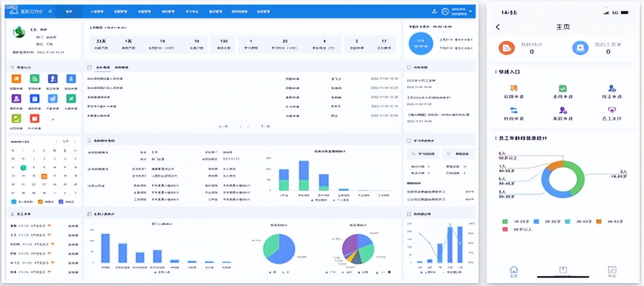644x286 pixels.
Task: Tap the blue transfer-arrows icon on mobile
Action: (514, 110)
